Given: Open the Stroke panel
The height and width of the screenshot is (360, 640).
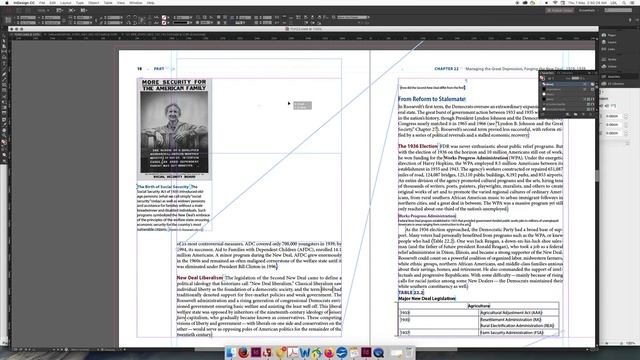Looking at the screenshot, I should [x=609, y=59].
